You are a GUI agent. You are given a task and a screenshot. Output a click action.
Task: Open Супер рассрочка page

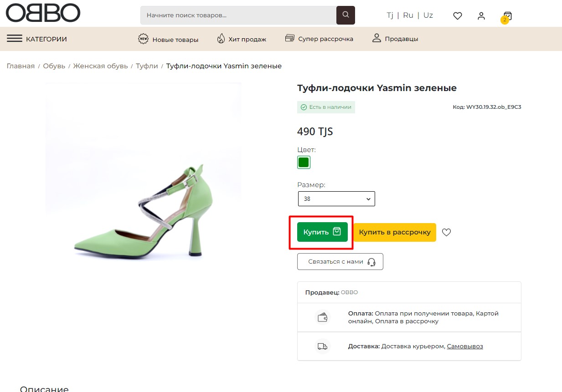pos(319,39)
